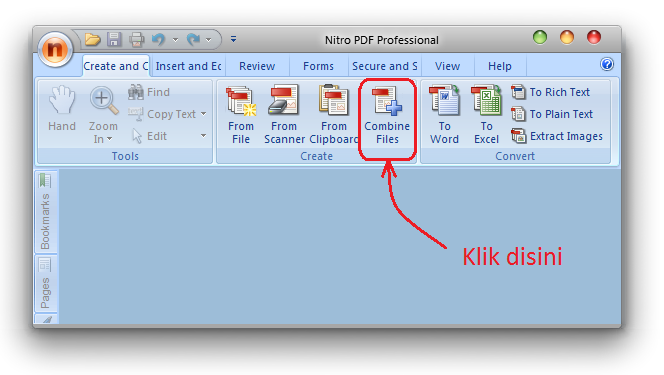Convert PDF To Word

[x=444, y=115]
